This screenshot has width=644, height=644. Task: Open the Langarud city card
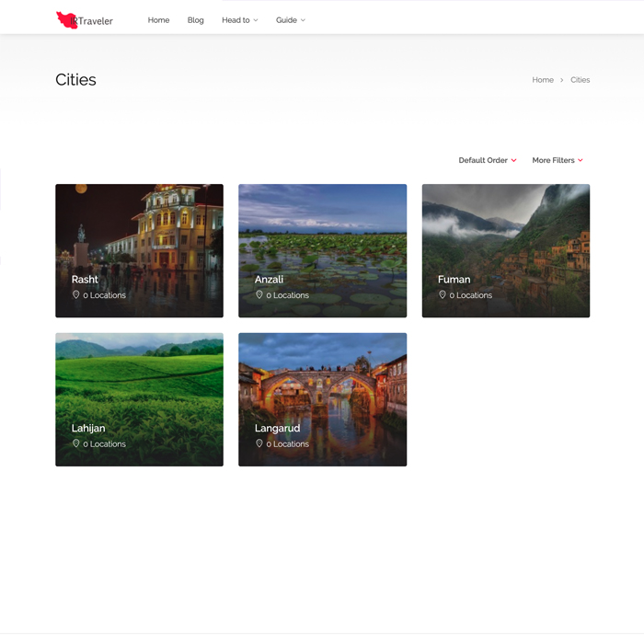pyautogui.click(x=322, y=399)
